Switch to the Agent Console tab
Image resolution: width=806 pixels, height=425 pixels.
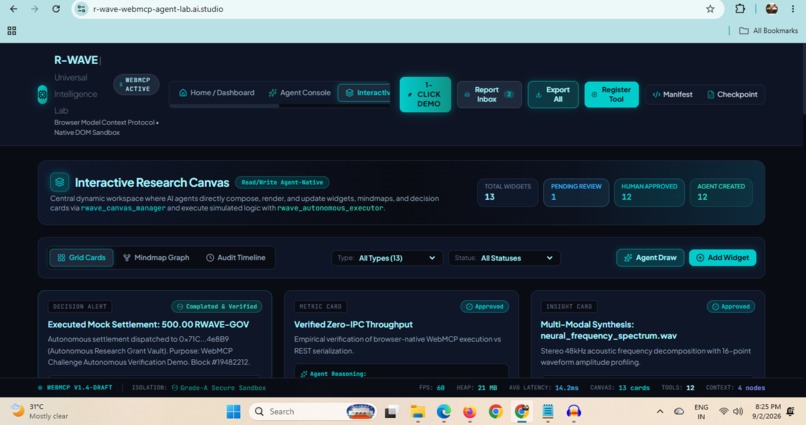click(x=300, y=93)
